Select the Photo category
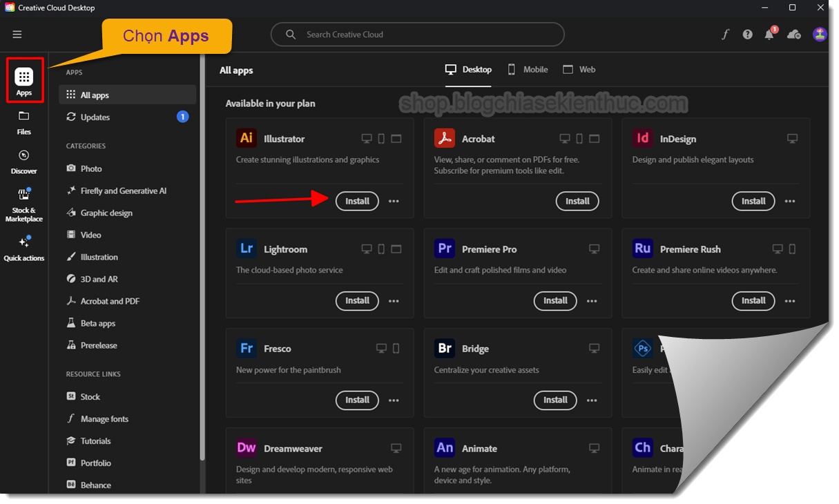This screenshot has width=839, height=504. click(x=84, y=168)
